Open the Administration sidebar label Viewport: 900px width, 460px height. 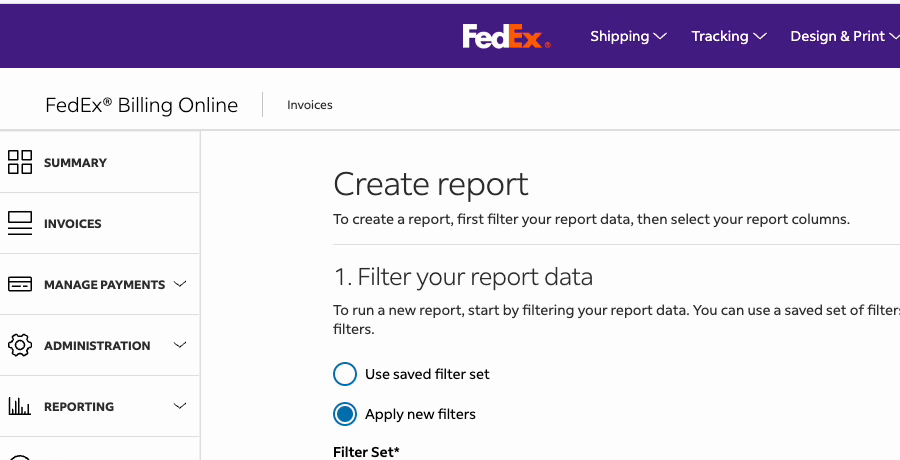point(97,346)
